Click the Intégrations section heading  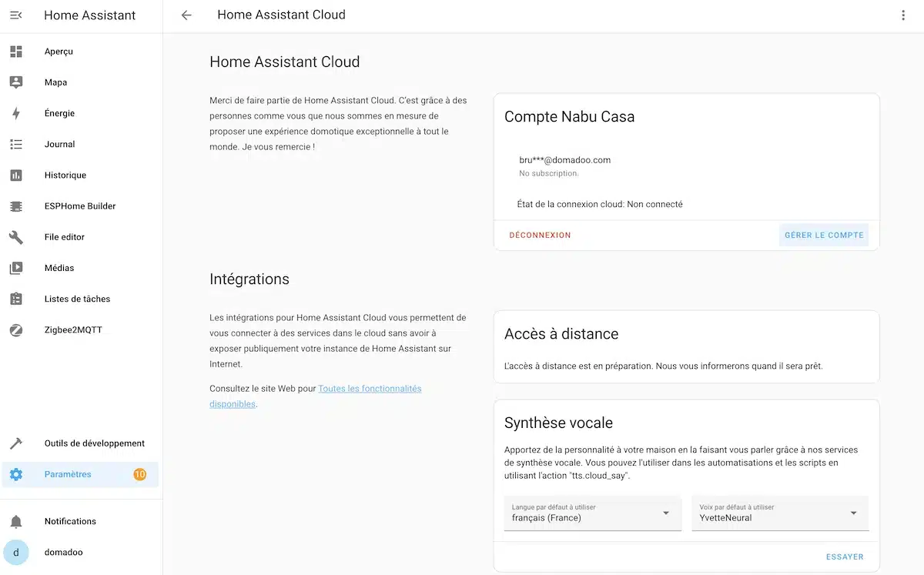tap(249, 279)
